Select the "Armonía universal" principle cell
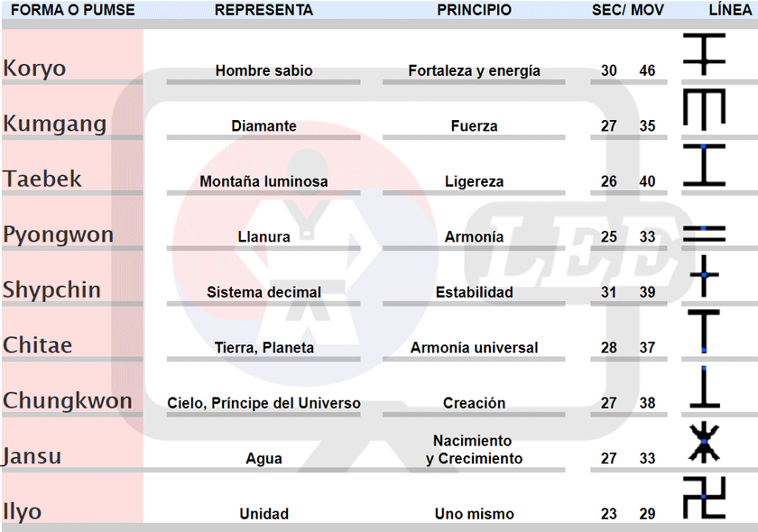 point(474,347)
